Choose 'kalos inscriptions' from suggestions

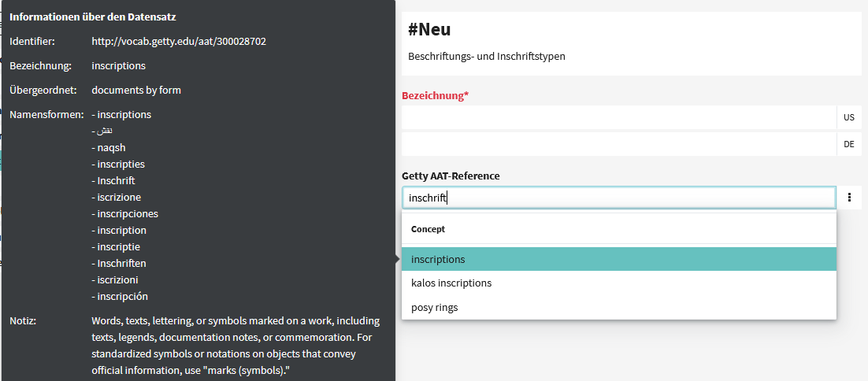(619, 283)
